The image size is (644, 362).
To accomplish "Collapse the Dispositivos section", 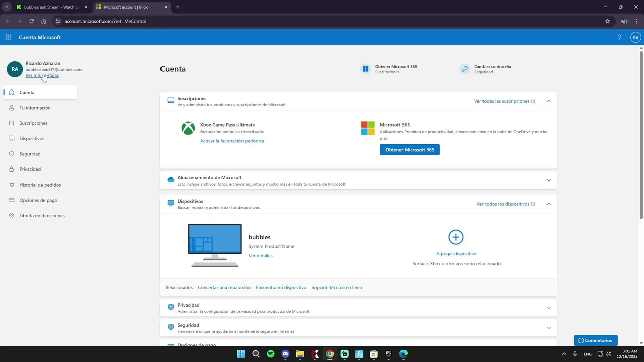I will coord(549,204).
